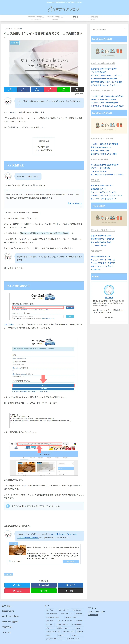Open the WordPressの始め方 navigation tab

tap(36, 17)
